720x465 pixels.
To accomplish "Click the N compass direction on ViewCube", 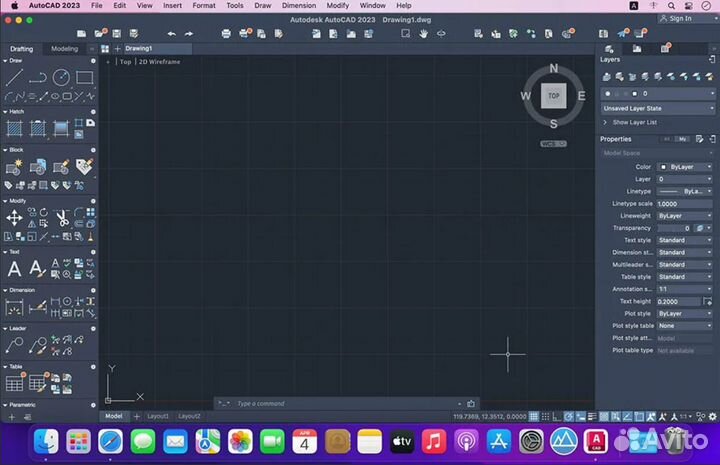I will tap(554, 68).
